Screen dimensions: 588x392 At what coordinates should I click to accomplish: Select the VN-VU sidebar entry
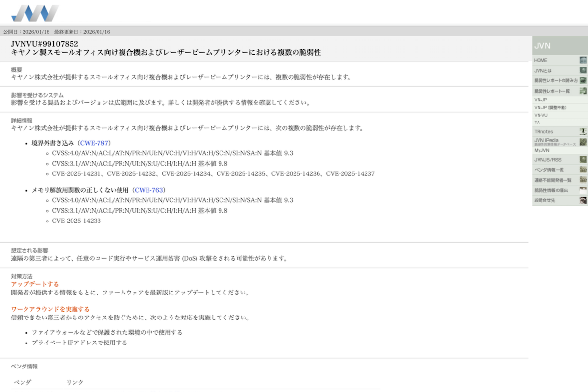[x=560, y=115]
